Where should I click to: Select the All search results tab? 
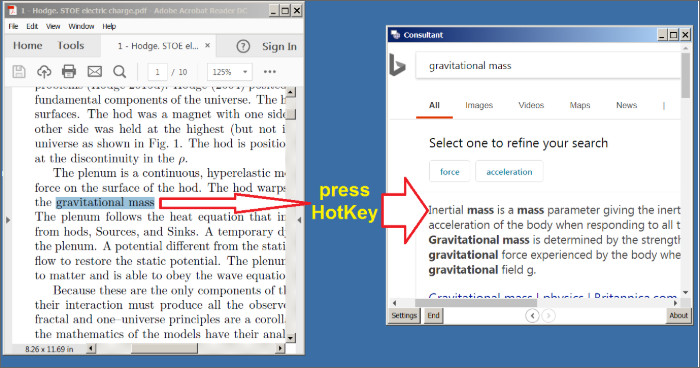(x=434, y=105)
